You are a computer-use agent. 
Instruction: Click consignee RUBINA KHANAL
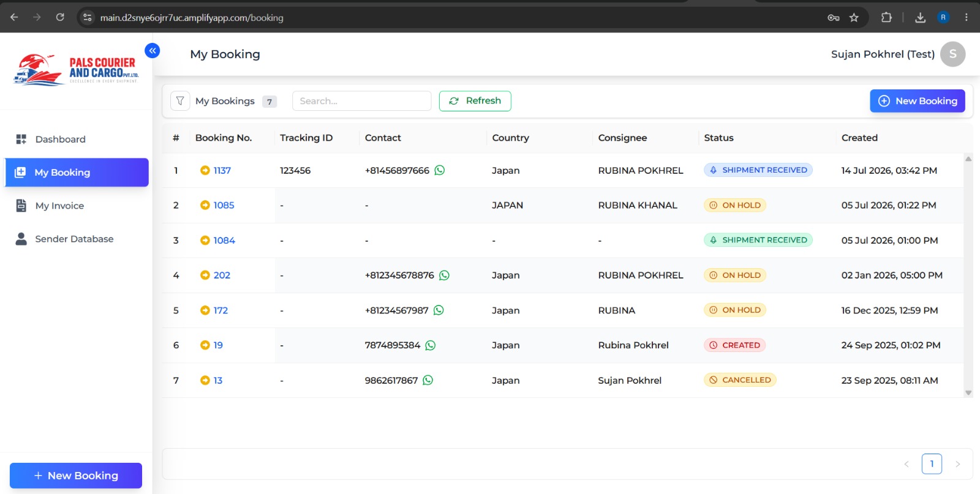pos(638,205)
